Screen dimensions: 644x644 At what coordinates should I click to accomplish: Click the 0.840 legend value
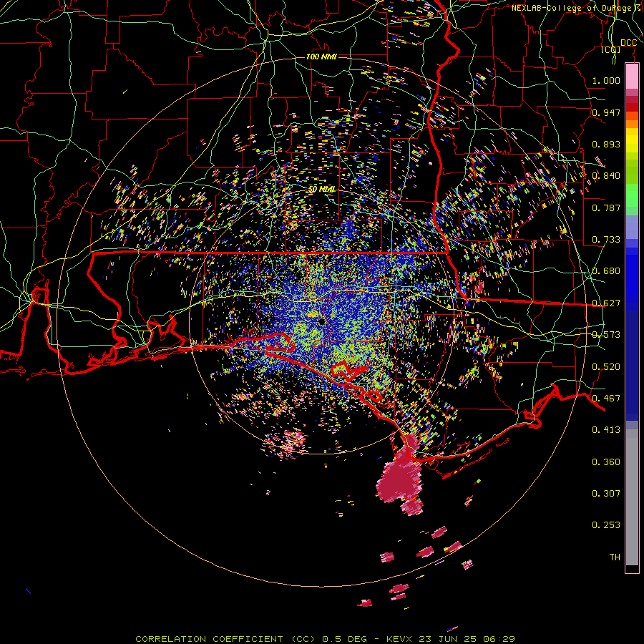[x=606, y=176]
